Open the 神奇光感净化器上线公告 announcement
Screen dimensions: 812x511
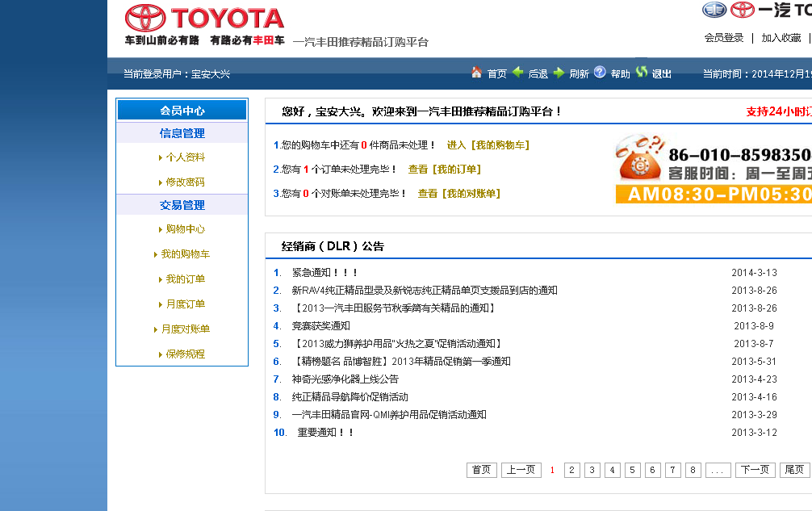coord(345,379)
